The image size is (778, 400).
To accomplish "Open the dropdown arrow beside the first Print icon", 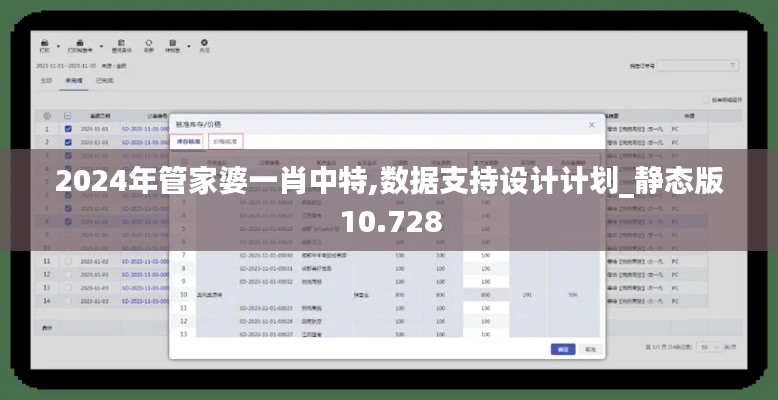I will click(x=58, y=47).
